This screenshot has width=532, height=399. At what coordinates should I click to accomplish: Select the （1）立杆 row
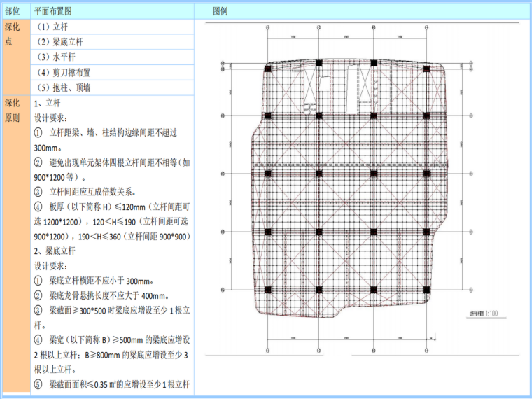52,27
